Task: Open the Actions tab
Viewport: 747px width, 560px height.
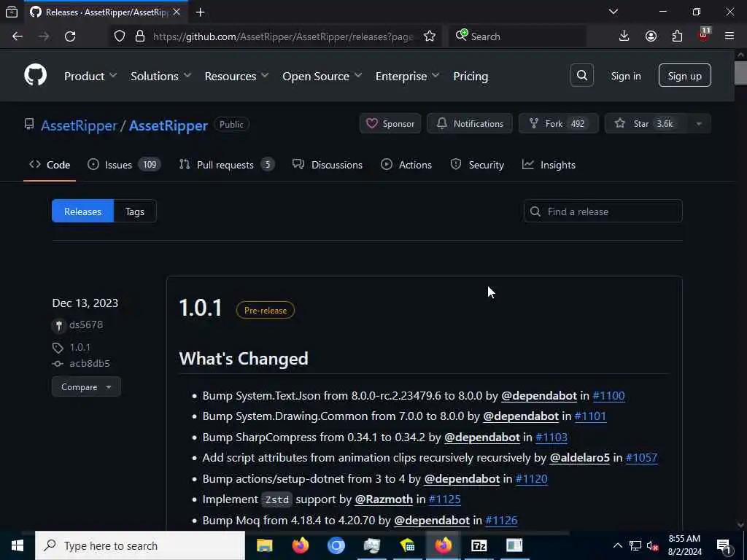Action: pos(406,165)
